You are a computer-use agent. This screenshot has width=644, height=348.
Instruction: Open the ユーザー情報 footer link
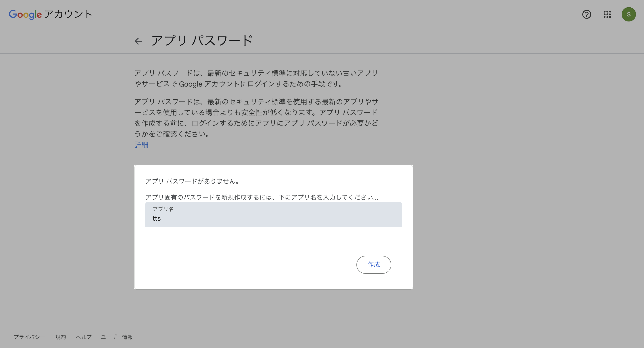(117, 337)
